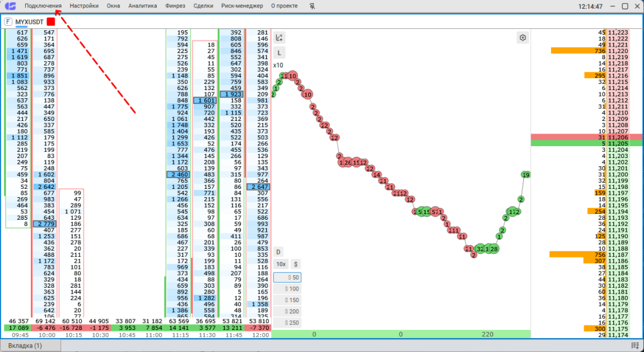Click the highlighted cluster cell 2 460
Image resolution: width=644 pixels, height=352 pixels.
(x=178, y=174)
